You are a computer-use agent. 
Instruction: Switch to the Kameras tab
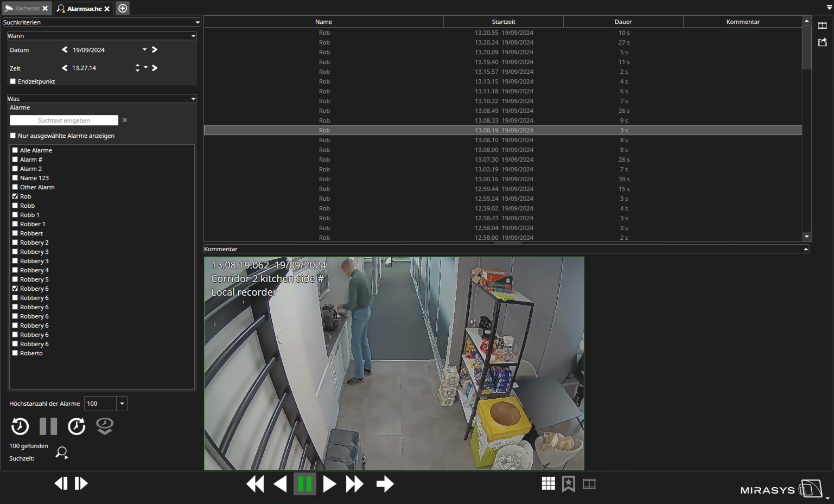point(27,8)
